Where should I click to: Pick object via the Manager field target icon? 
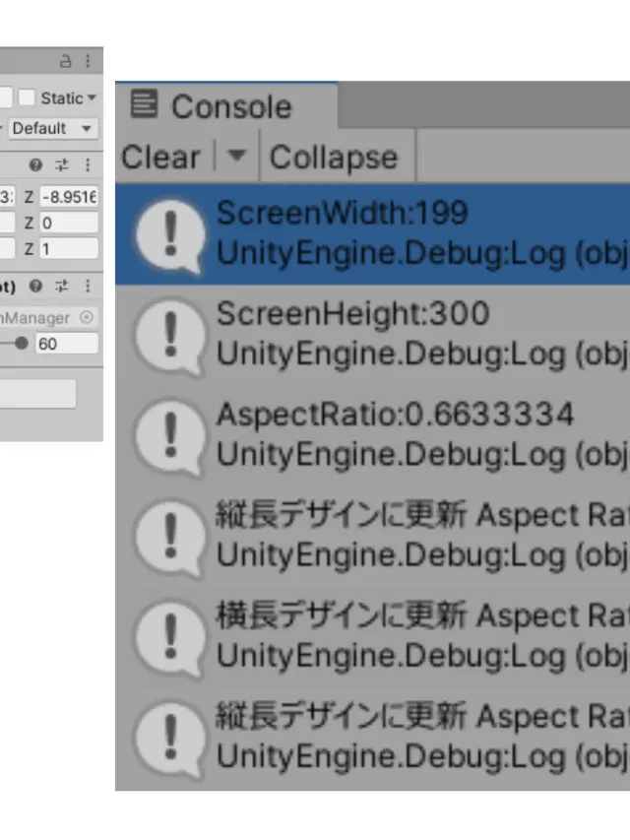(87, 317)
